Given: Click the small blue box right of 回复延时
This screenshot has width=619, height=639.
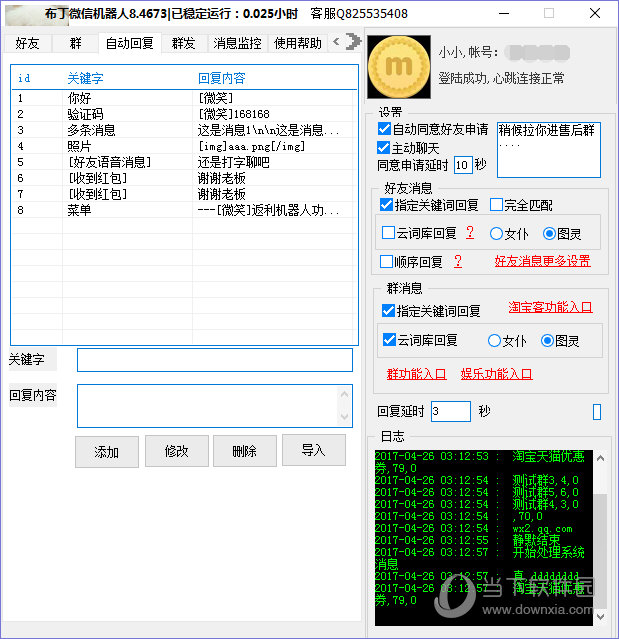Looking at the screenshot, I should coord(597,412).
